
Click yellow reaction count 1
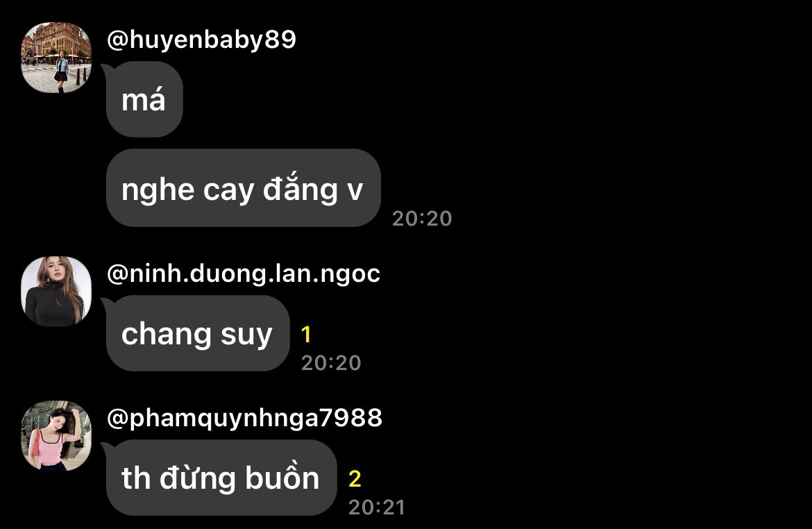(x=306, y=335)
